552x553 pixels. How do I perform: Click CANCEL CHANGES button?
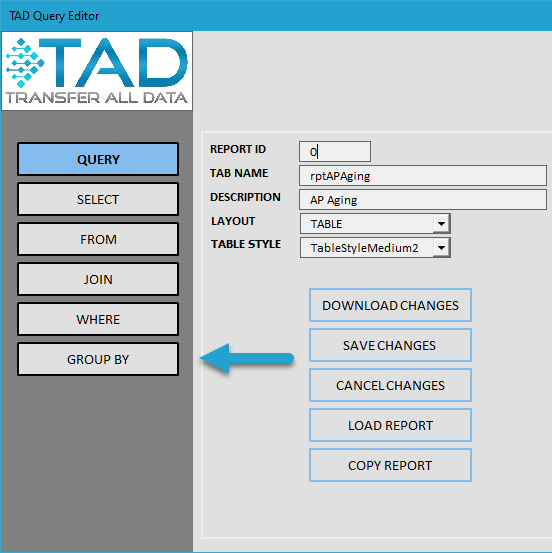coord(390,385)
